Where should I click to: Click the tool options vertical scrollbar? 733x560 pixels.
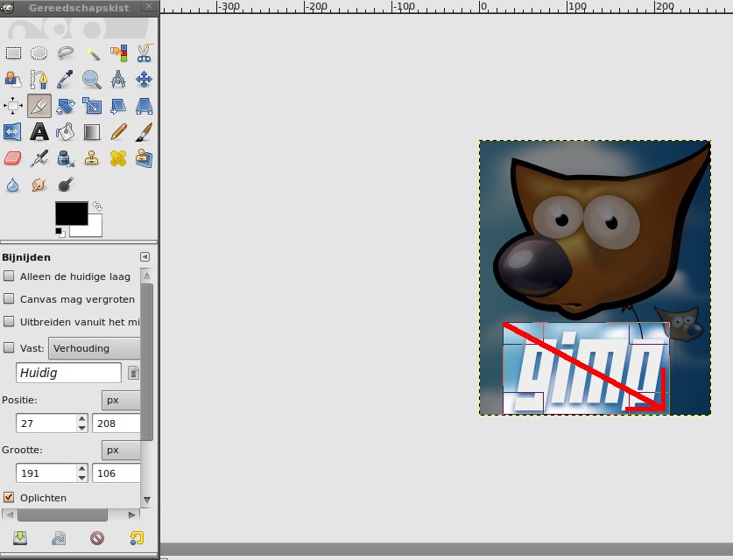click(x=147, y=362)
